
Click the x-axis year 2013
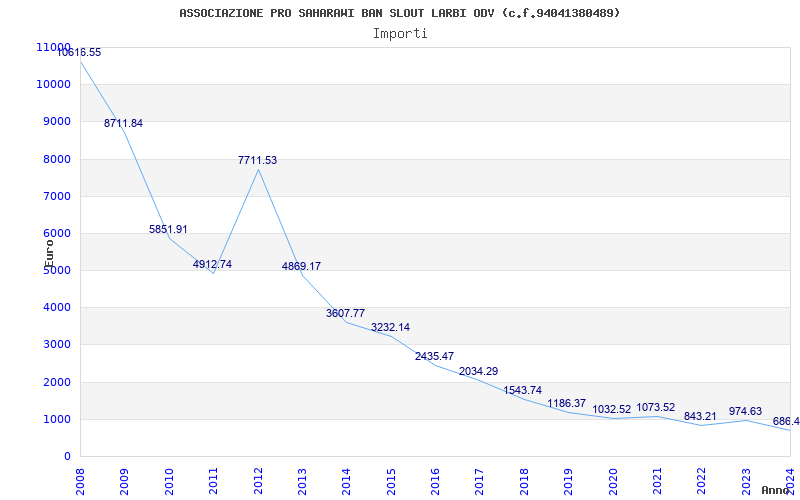(x=302, y=482)
